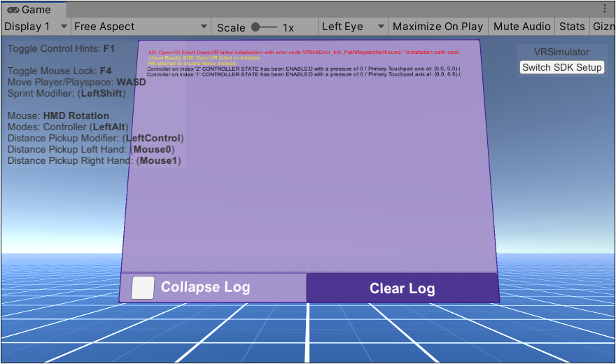
Task: Toggle Maximize On Play
Action: point(438,27)
